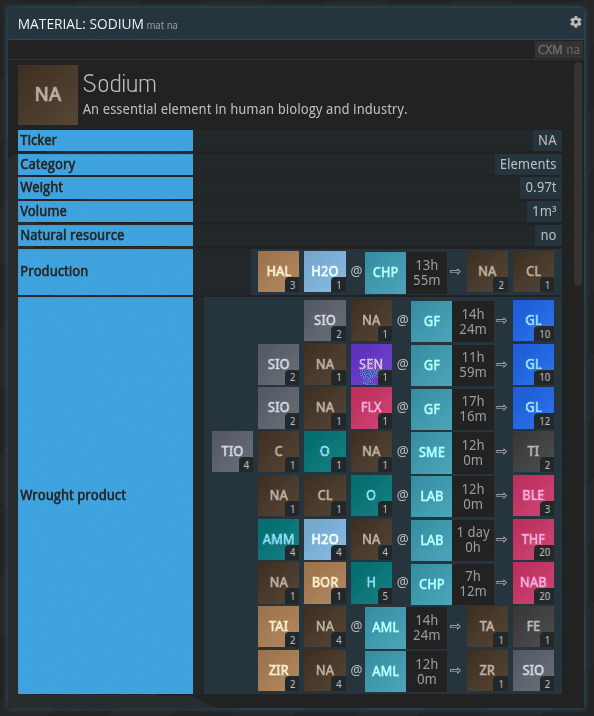Click GL output with quantity 12

[533, 408]
